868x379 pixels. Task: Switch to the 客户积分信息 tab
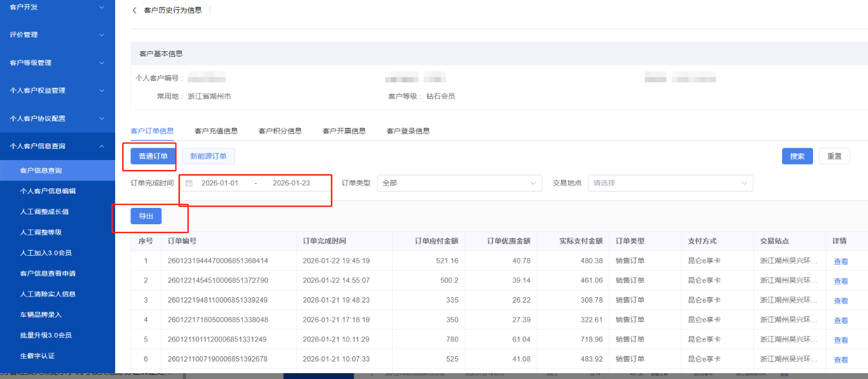pos(280,131)
